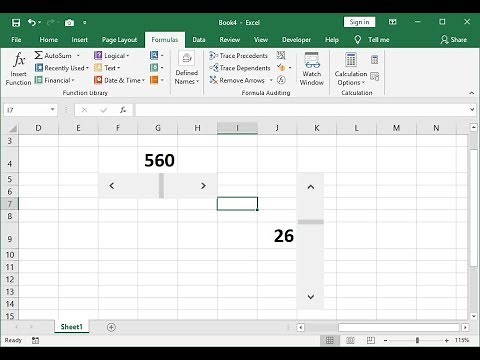Undo the last action
The height and width of the screenshot is (360, 480).
click(32, 22)
